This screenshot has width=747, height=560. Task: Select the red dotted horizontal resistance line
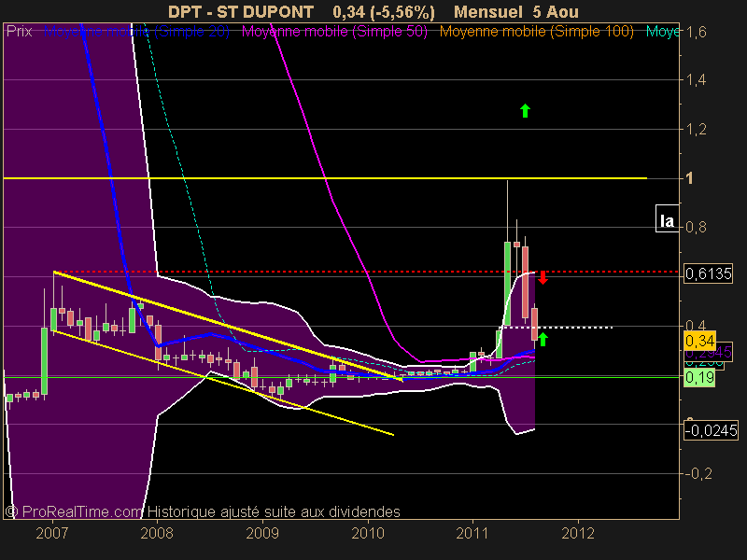click(x=366, y=272)
